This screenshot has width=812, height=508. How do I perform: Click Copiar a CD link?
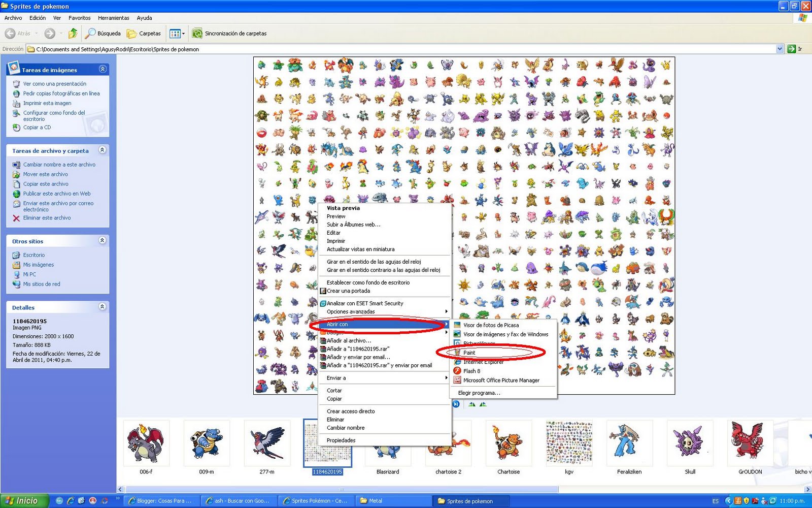point(37,128)
